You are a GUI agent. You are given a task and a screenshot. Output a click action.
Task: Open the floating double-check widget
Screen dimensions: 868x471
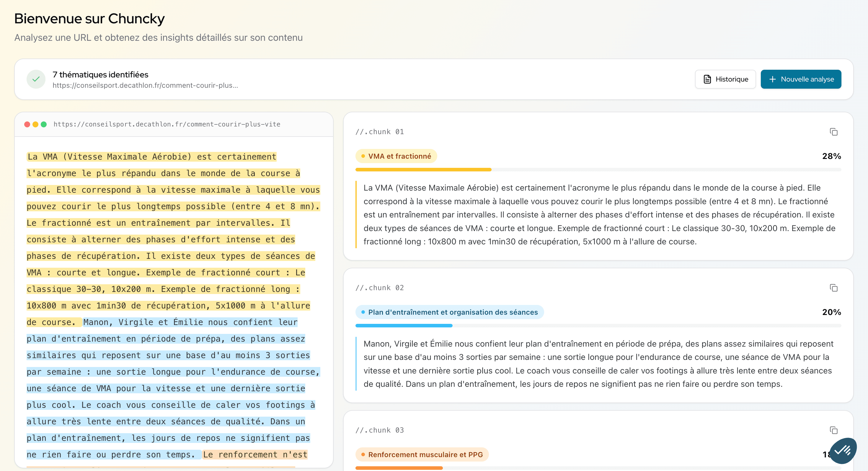click(x=843, y=450)
